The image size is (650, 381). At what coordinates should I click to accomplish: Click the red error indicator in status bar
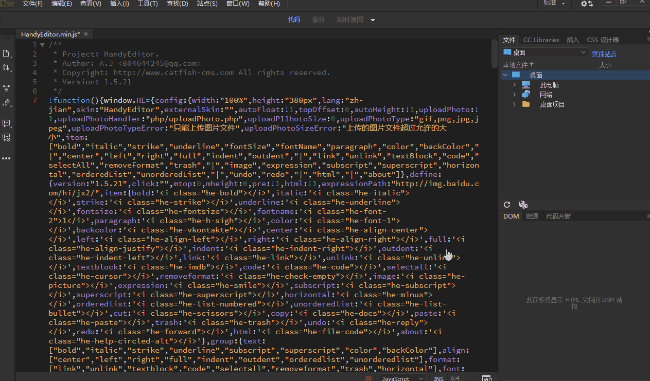368,378
